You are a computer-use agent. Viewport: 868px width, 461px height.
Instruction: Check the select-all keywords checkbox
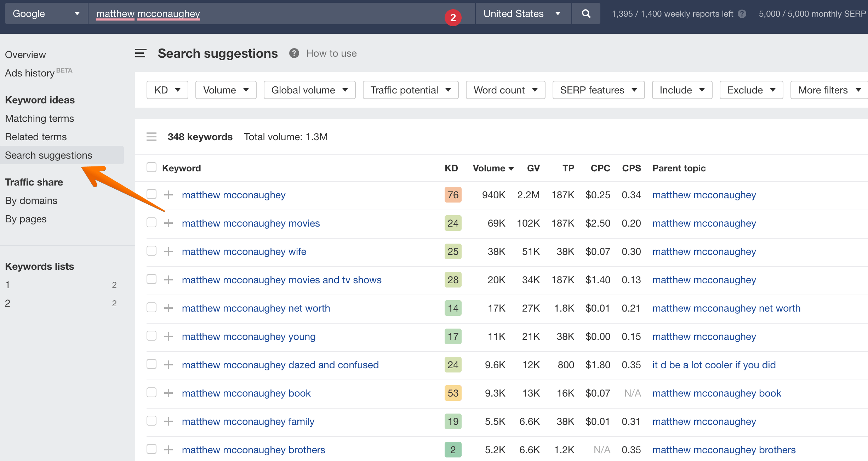tap(152, 167)
